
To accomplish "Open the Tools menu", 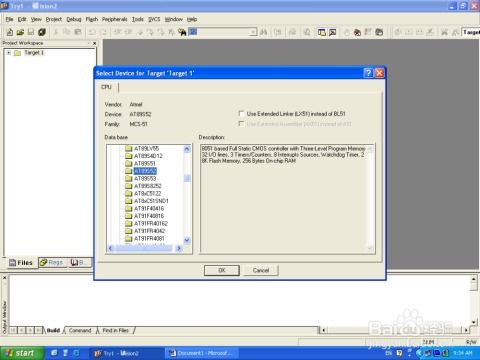I will tap(138, 19).
